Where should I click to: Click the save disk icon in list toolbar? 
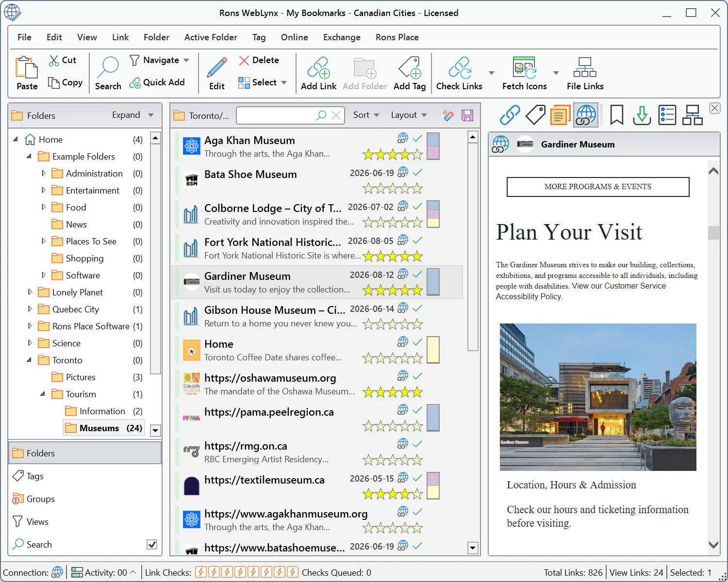tap(467, 115)
